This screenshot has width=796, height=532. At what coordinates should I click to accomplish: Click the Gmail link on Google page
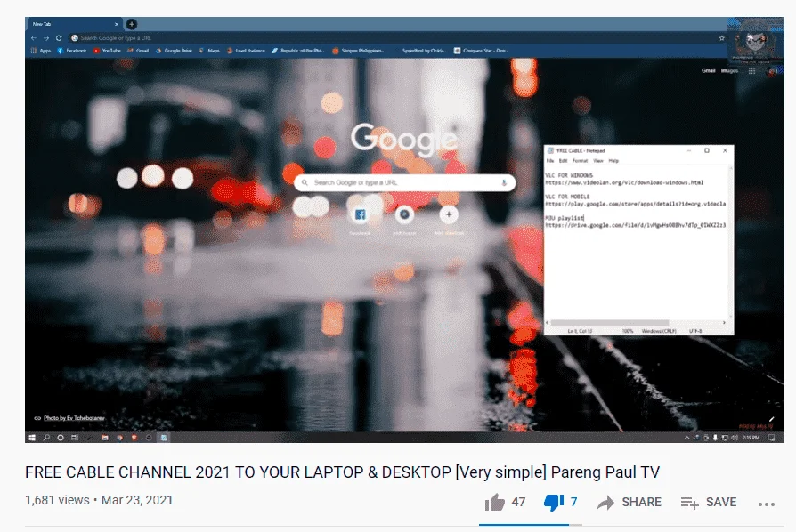(708, 70)
